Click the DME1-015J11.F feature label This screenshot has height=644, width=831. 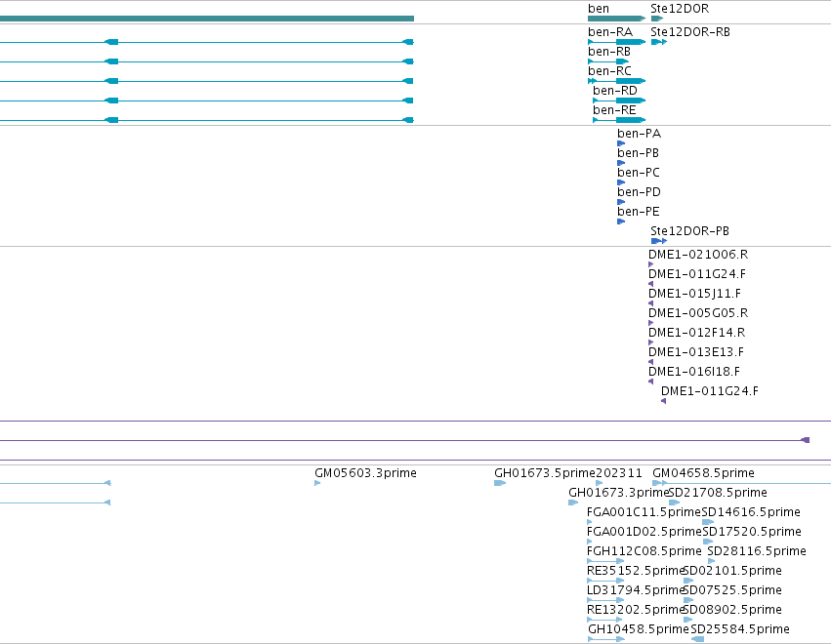click(695, 294)
